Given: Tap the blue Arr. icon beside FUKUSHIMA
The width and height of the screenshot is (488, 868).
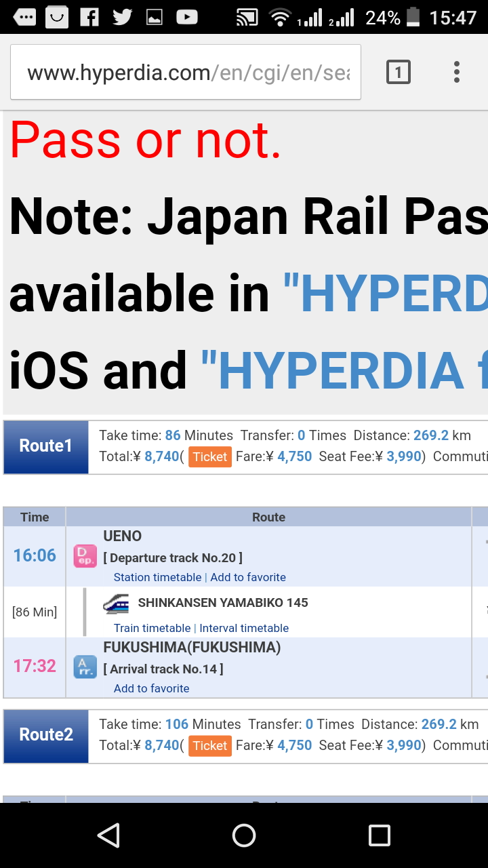Looking at the screenshot, I should (85, 667).
